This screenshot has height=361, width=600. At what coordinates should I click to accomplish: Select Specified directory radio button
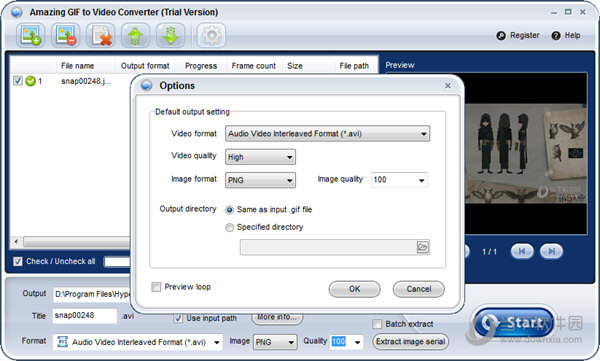click(x=230, y=227)
